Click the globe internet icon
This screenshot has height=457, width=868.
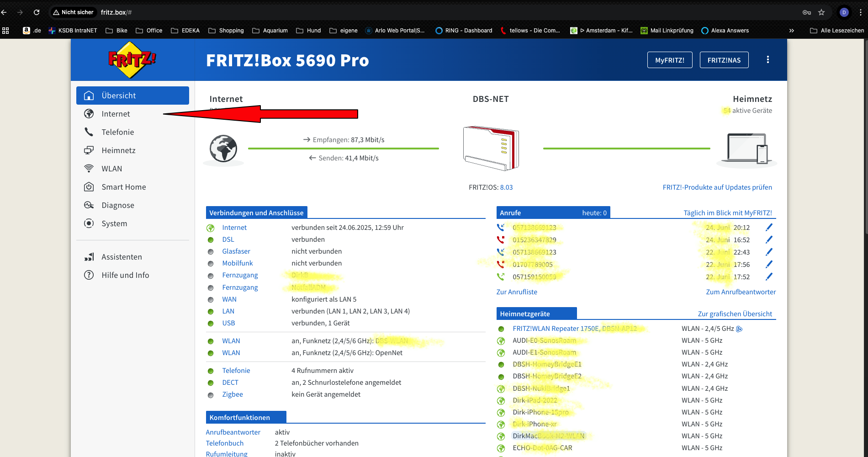tap(223, 149)
